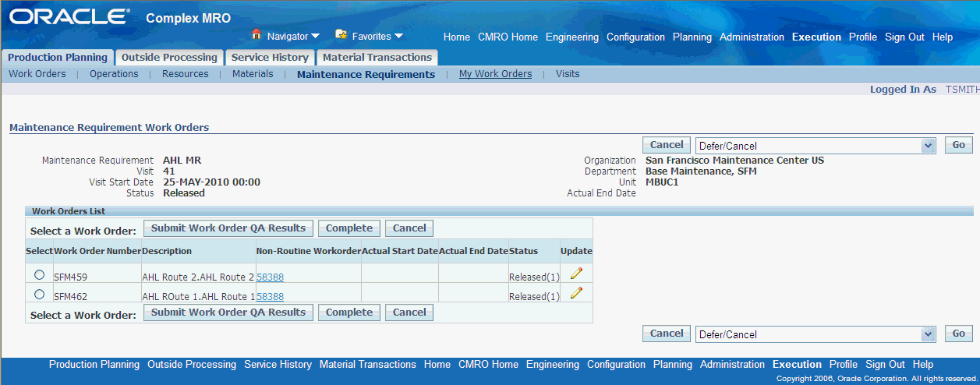Go to CMRO Home in the top navigation

tap(508, 37)
